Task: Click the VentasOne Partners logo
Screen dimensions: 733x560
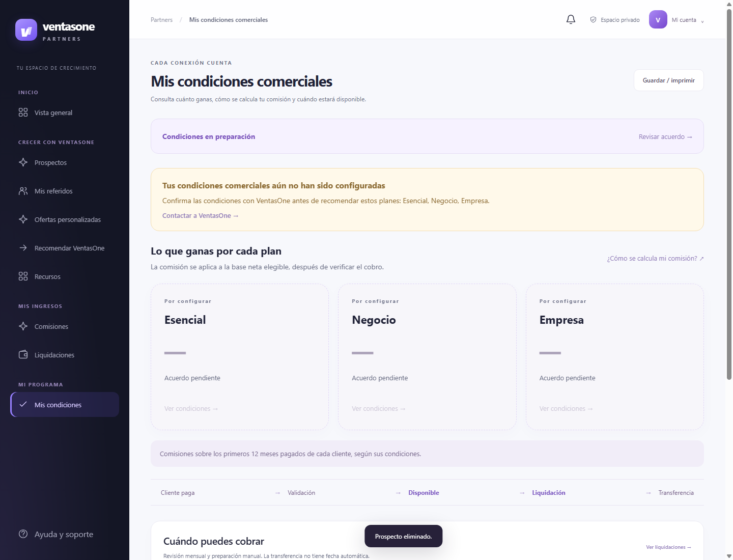Action: tap(55, 30)
